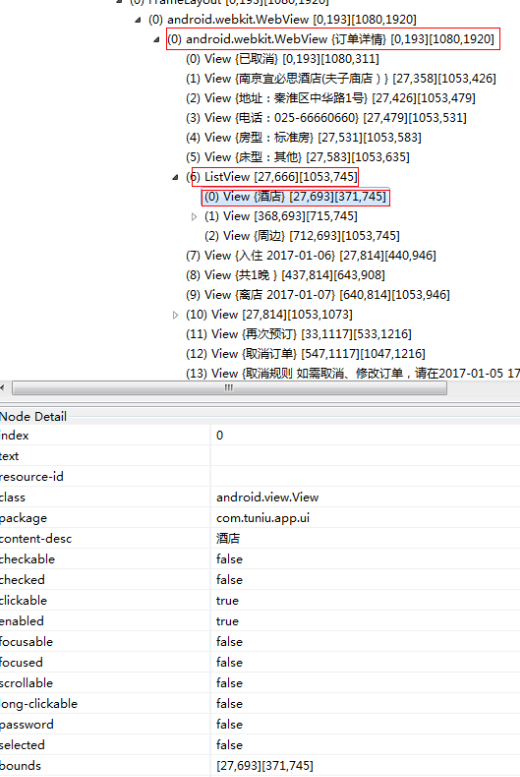Click the checkable value false
Screen dimensions: 520x777
pos(230,559)
